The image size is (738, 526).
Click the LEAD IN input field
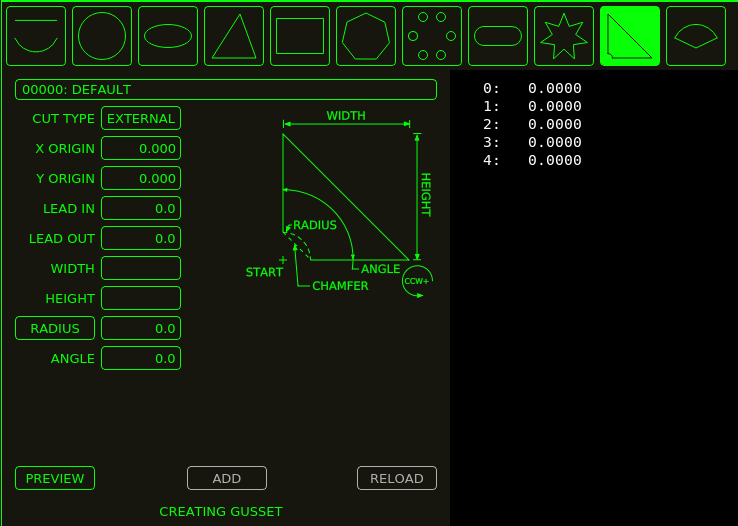141,208
